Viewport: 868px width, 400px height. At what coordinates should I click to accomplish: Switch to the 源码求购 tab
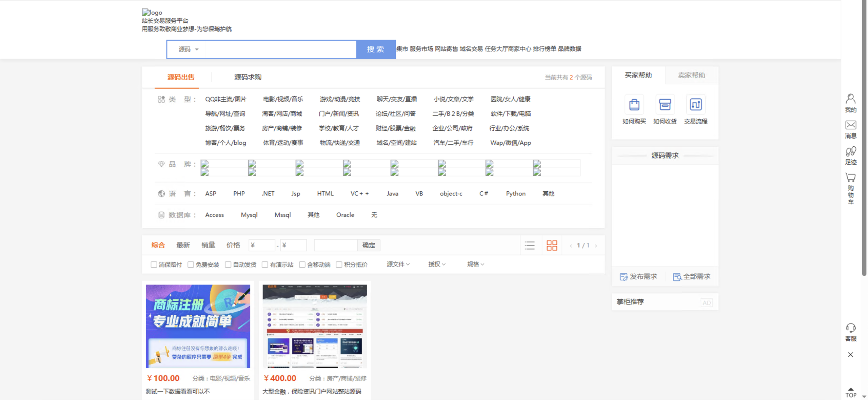coord(248,77)
